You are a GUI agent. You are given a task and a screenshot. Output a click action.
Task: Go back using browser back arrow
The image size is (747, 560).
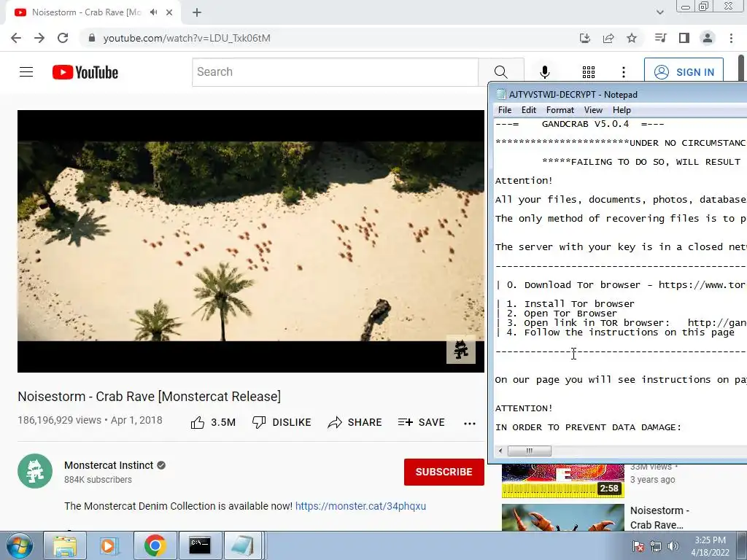(x=16, y=38)
